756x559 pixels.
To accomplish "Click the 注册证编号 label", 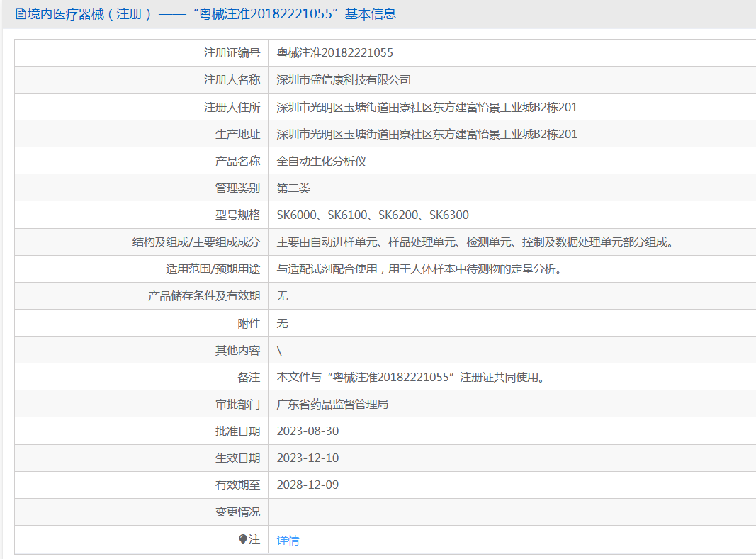I will coord(232,52).
